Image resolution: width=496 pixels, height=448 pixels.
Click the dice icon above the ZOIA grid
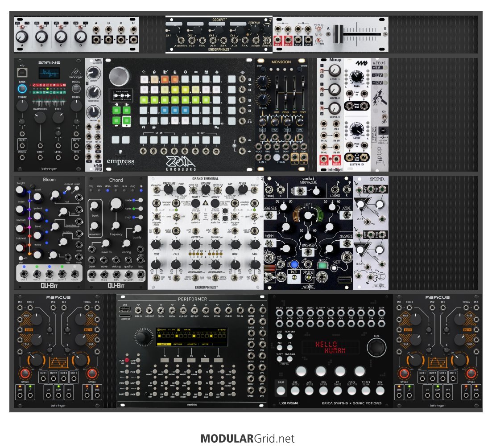216,72
